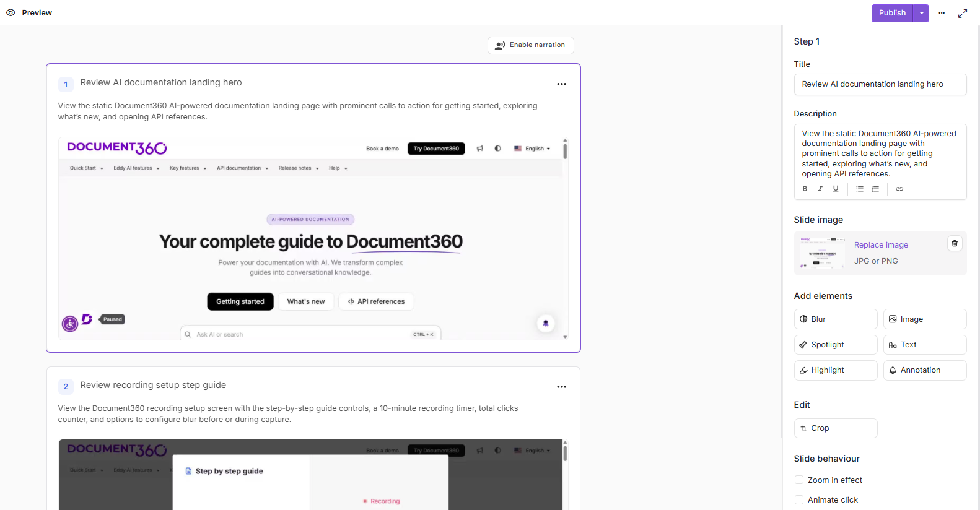980x510 pixels.
Task: Enable the Zoom in effect checkbox
Action: pos(799,480)
